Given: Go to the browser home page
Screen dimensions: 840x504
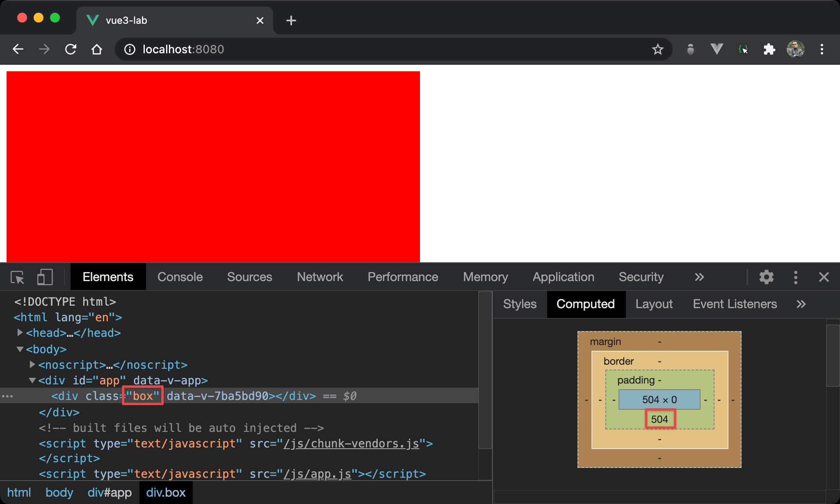Looking at the screenshot, I should click(97, 50).
